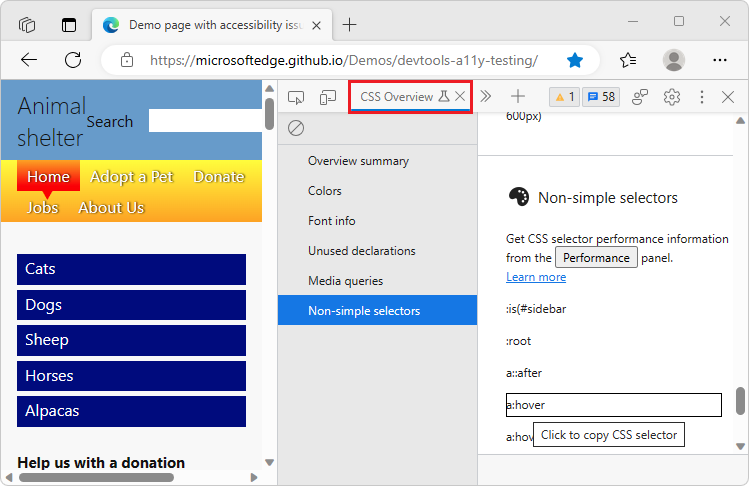Toggle device emulation icon
The image size is (749, 486).
click(328, 97)
